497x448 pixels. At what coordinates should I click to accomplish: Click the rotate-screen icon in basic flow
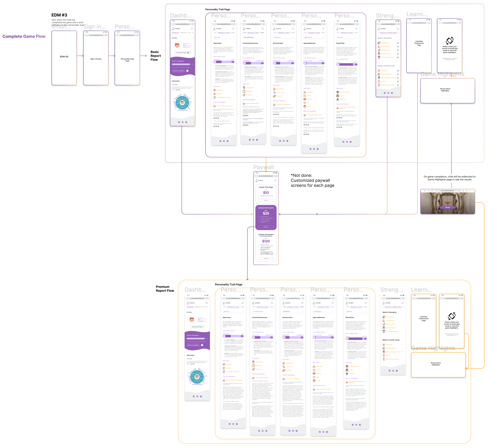[x=450, y=40]
